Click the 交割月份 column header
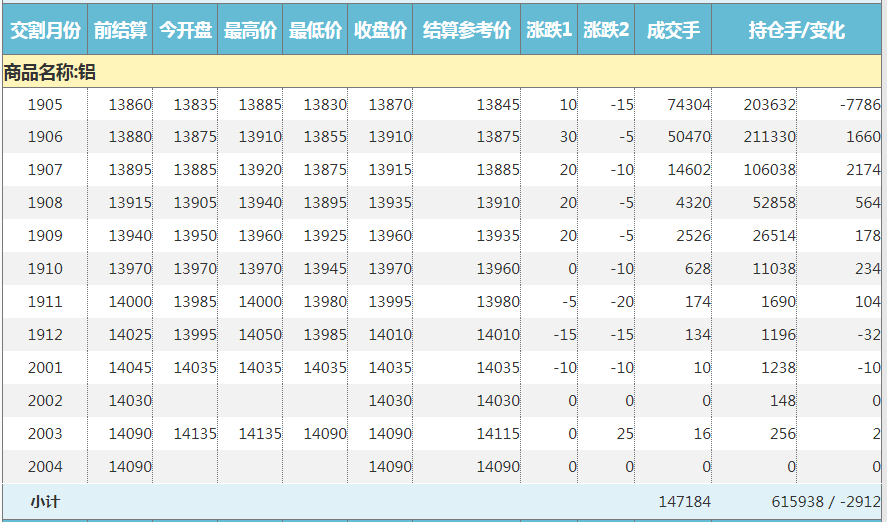 45,31
